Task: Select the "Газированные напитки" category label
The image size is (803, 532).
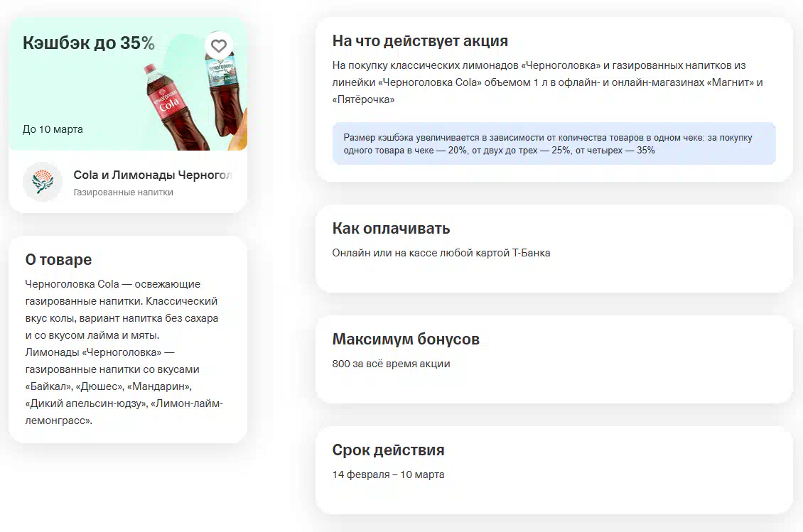Action: 123,192
